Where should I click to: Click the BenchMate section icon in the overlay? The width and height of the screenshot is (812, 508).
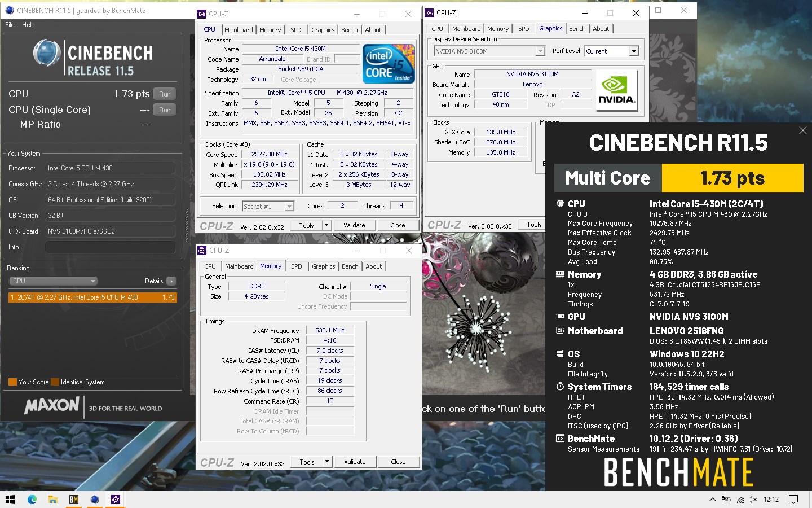(560, 439)
